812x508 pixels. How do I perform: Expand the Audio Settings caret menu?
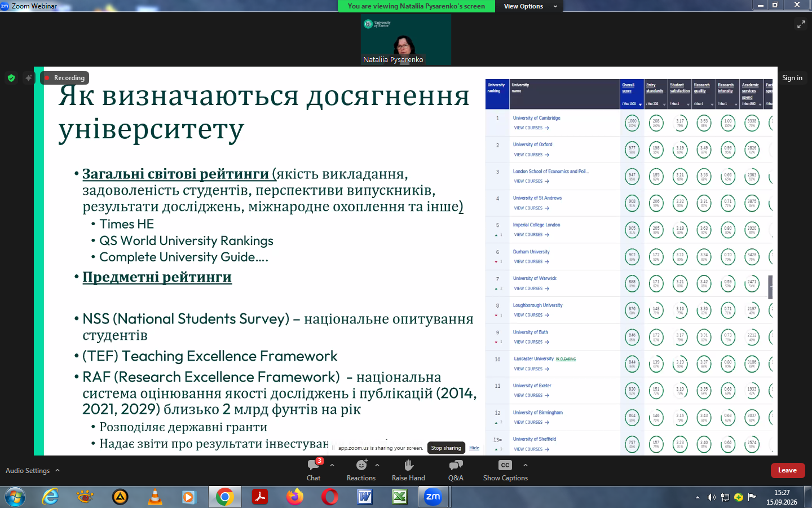point(58,470)
